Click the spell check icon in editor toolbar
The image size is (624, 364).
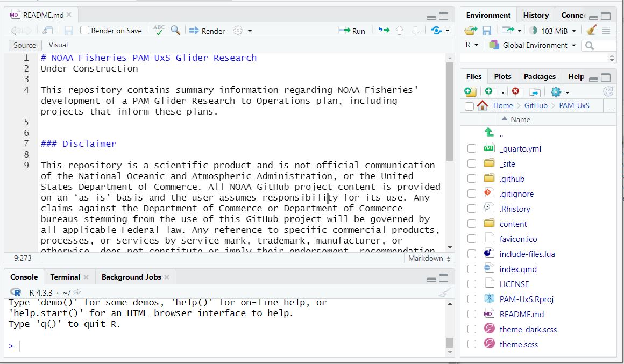coord(159,31)
